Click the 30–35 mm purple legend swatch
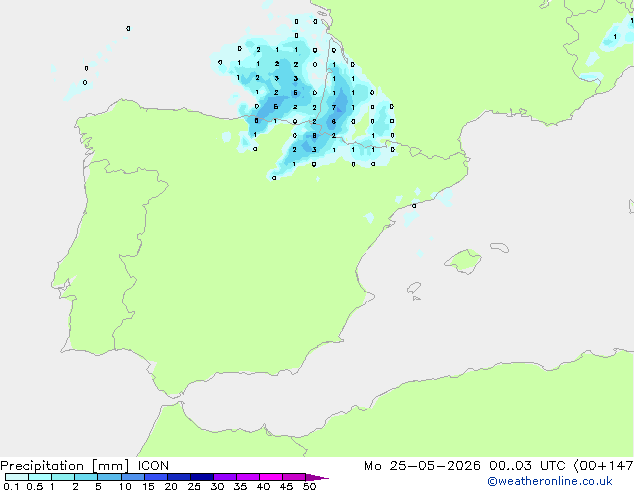 pyautogui.click(x=224, y=477)
